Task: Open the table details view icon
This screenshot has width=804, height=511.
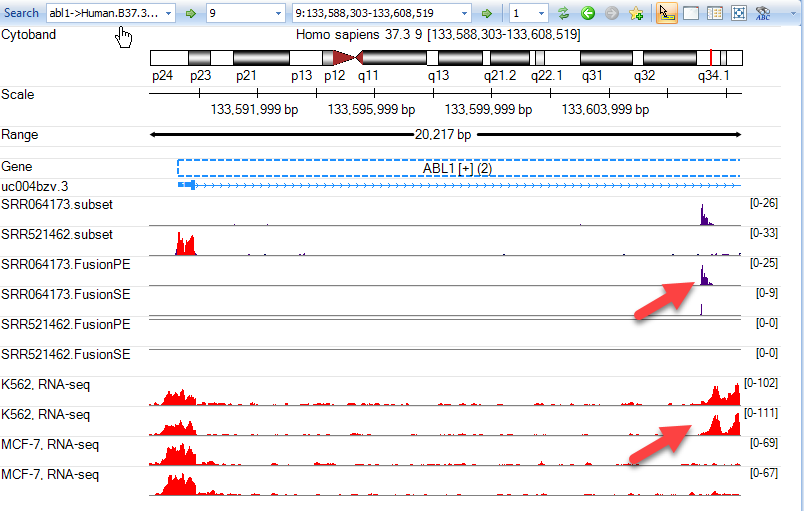Action: [x=715, y=13]
